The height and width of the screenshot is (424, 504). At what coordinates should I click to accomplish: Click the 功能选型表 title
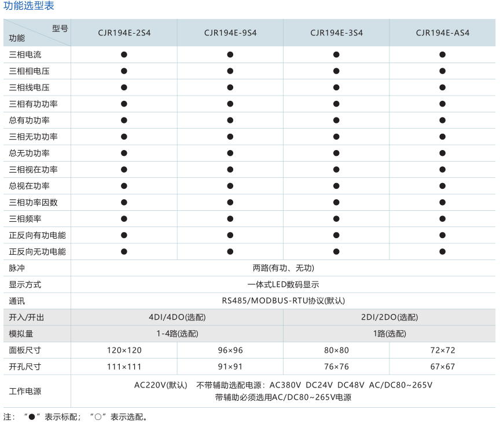coord(30,6)
